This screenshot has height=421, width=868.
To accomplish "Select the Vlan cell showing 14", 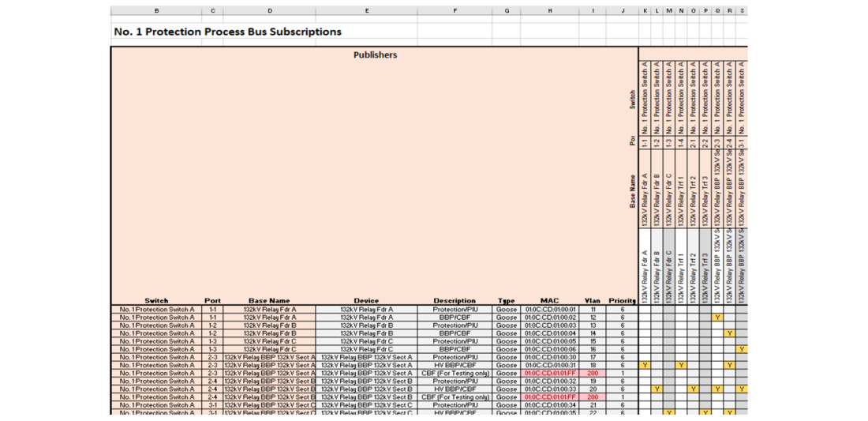I will (593, 333).
